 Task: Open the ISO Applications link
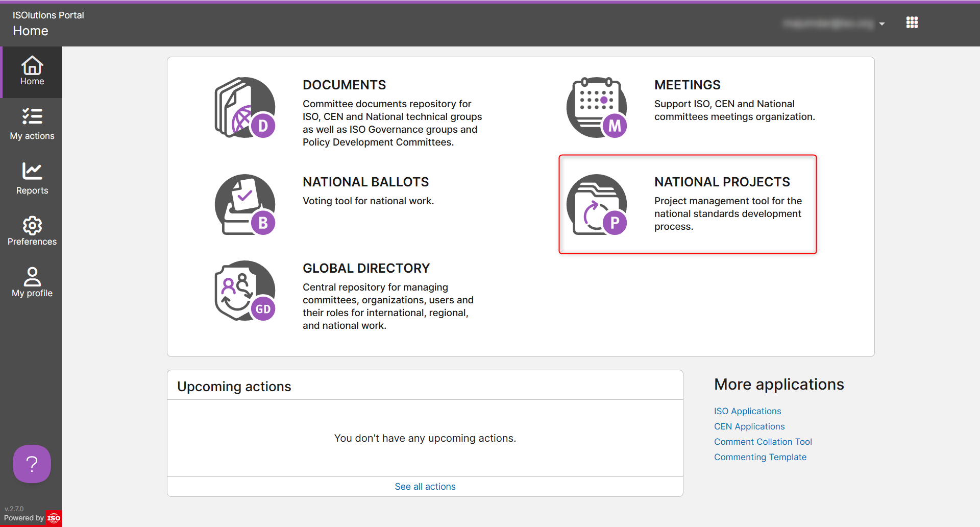click(x=747, y=411)
